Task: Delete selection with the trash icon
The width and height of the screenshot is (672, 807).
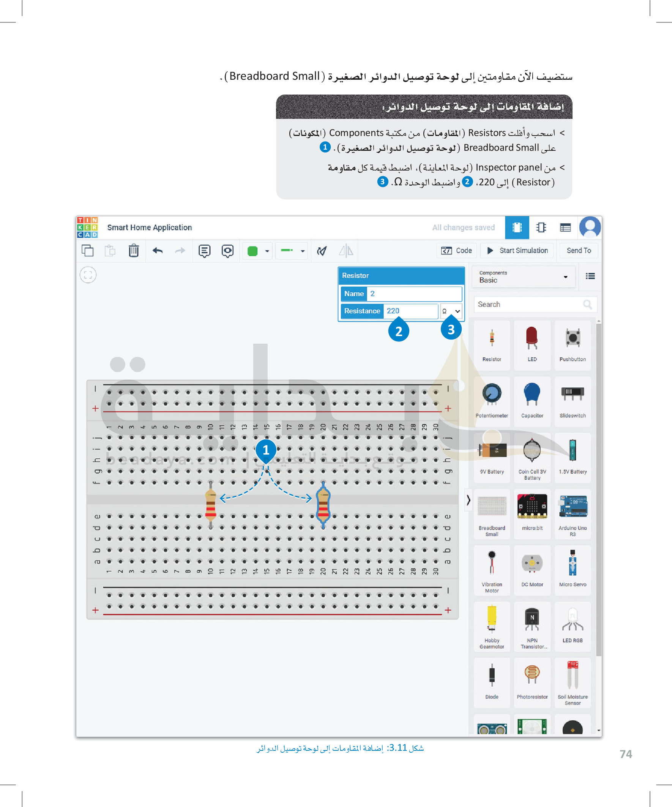Action: (133, 251)
